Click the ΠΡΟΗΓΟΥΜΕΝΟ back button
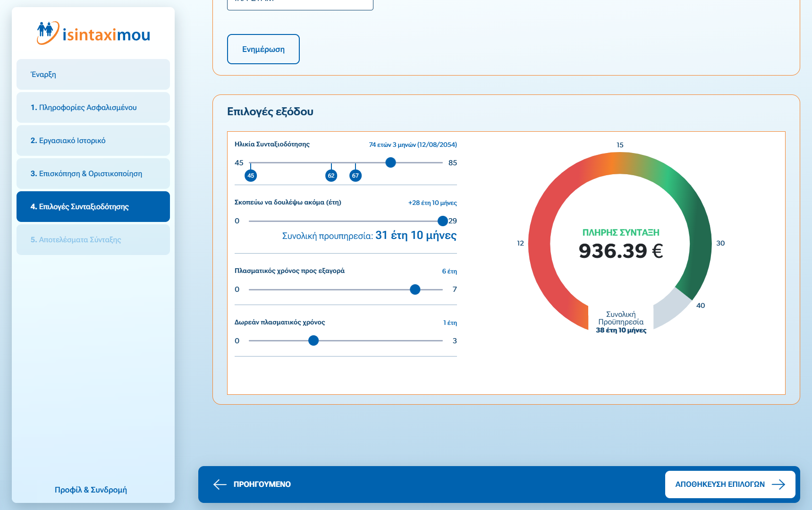 [x=262, y=484]
